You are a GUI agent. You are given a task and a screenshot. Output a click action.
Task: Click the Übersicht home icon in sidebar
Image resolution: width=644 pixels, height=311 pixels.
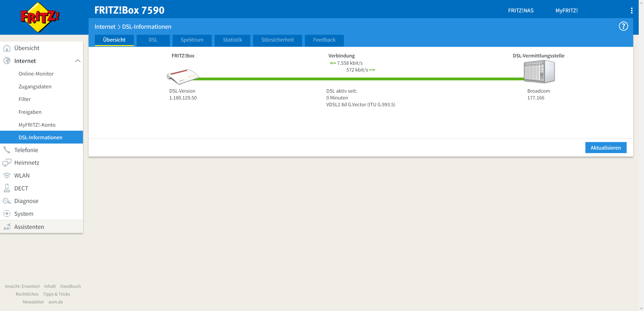(7, 48)
